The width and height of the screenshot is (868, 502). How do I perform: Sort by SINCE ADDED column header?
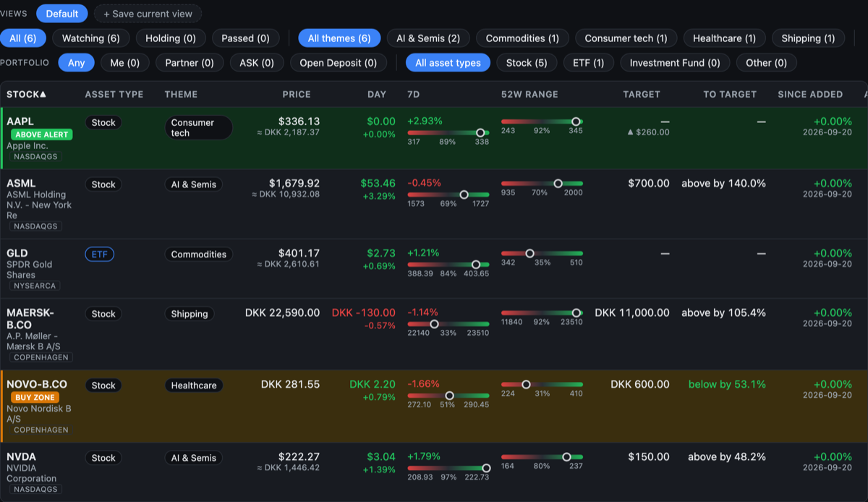click(x=810, y=94)
